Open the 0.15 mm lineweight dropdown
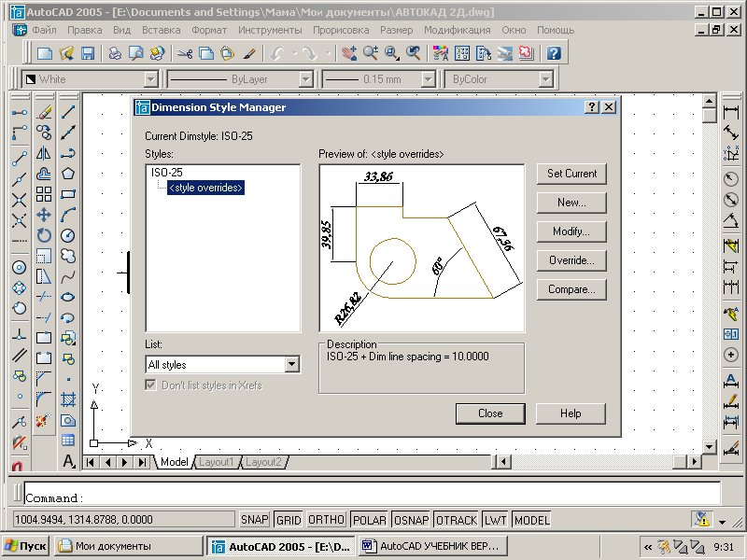The height and width of the screenshot is (560, 747). [428, 79]
